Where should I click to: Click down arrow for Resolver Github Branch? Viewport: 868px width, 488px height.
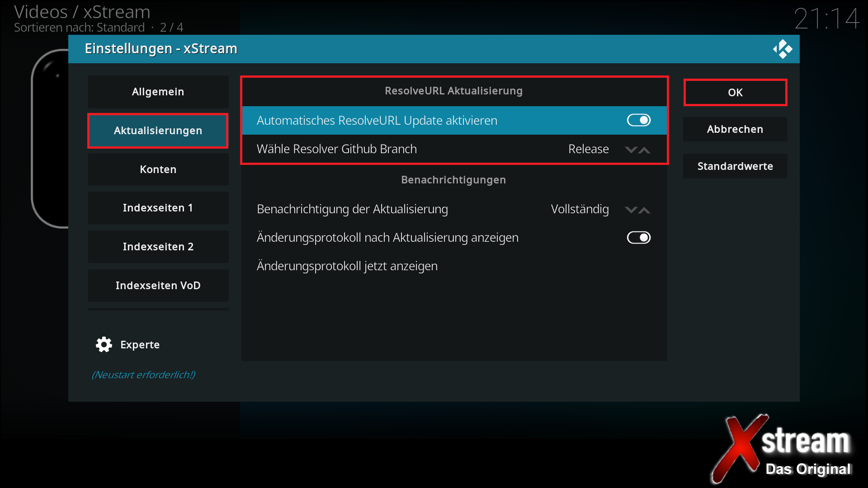tap(631, 150)
